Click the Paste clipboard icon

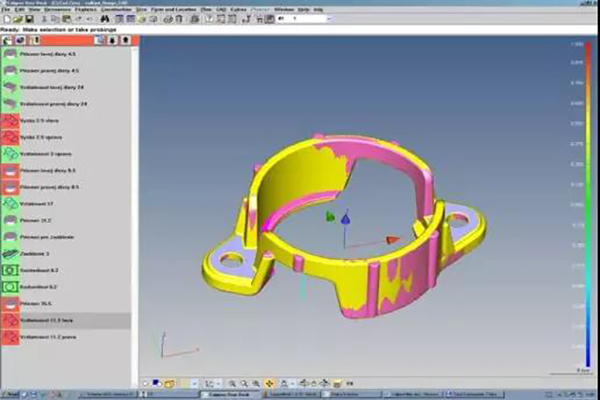pos(67,19)
